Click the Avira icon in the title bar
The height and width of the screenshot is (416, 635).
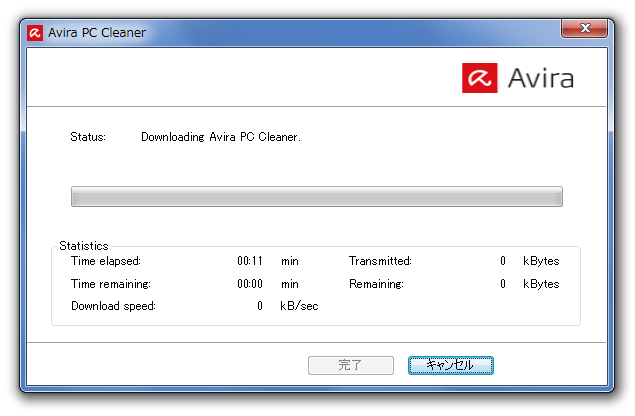(x=35, y=33)
